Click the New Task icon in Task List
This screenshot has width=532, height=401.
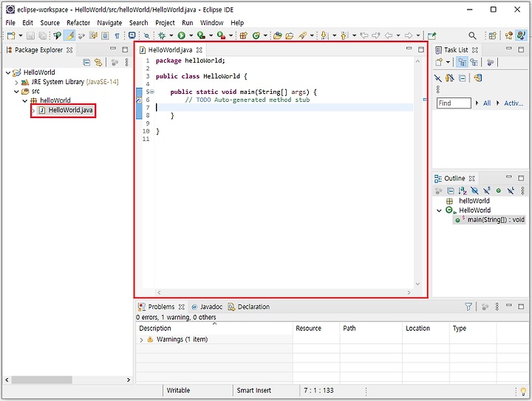click(439, 62)
